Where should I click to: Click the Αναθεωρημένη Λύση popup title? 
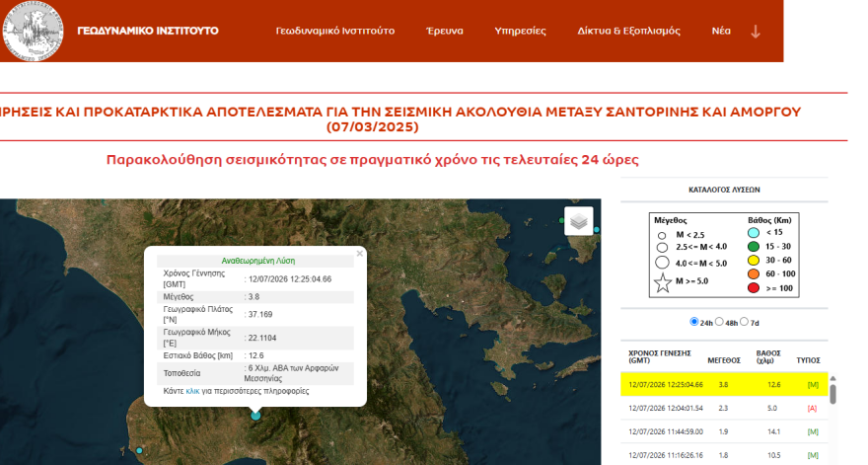[258, 261]
